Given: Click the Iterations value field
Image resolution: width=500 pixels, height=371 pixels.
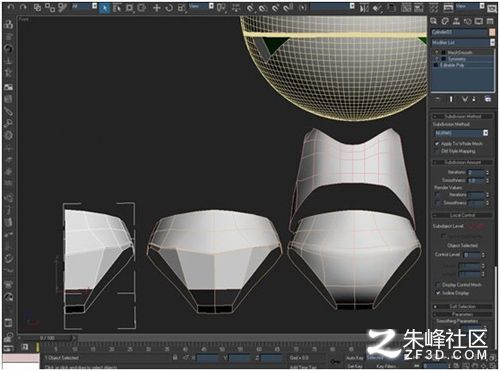Looking at the screenshot, I should (476, 172).
